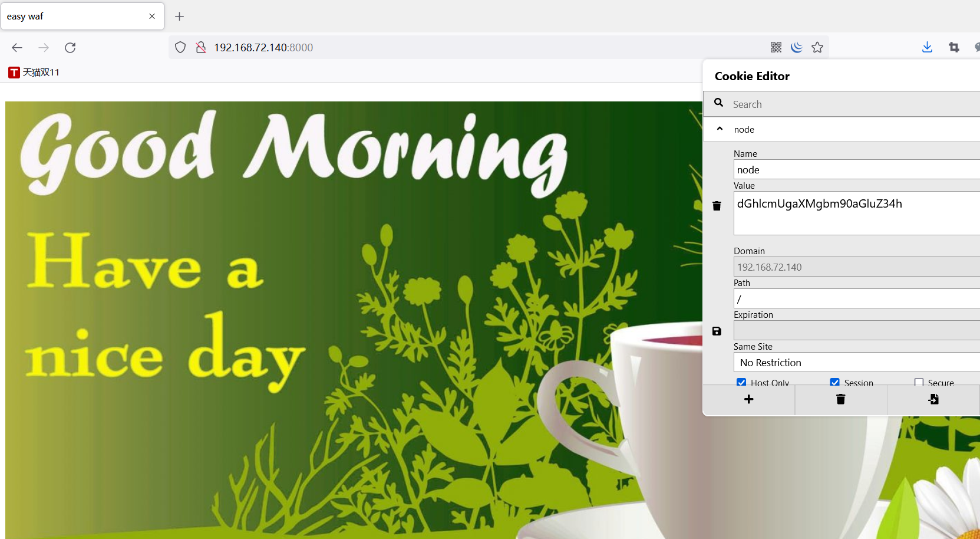Click the Cookie Editor title
The height and width of the screenshot is (539, 980).
(752, 76)
